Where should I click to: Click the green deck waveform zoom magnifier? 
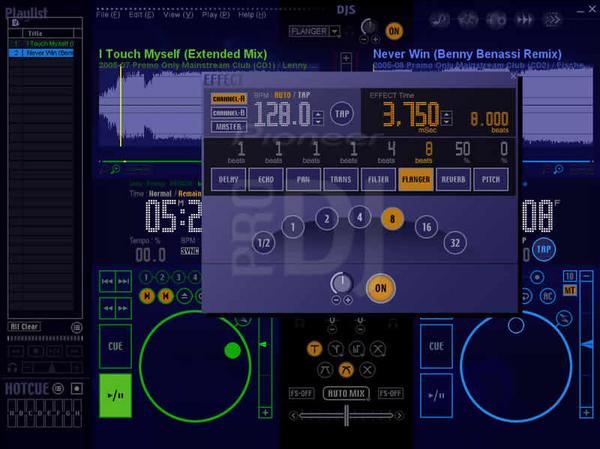(114, 169)
